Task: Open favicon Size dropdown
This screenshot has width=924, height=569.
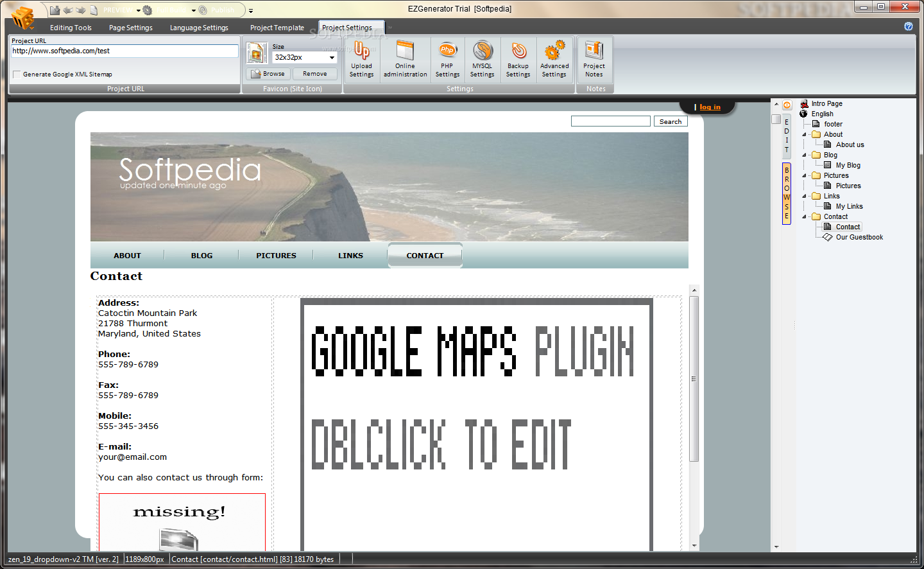Action: [332, 57]
